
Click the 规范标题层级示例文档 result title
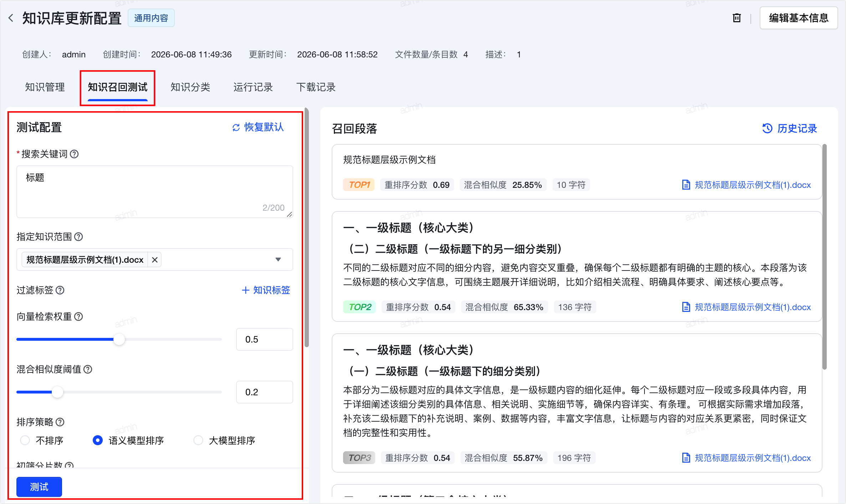click(389, 160)
